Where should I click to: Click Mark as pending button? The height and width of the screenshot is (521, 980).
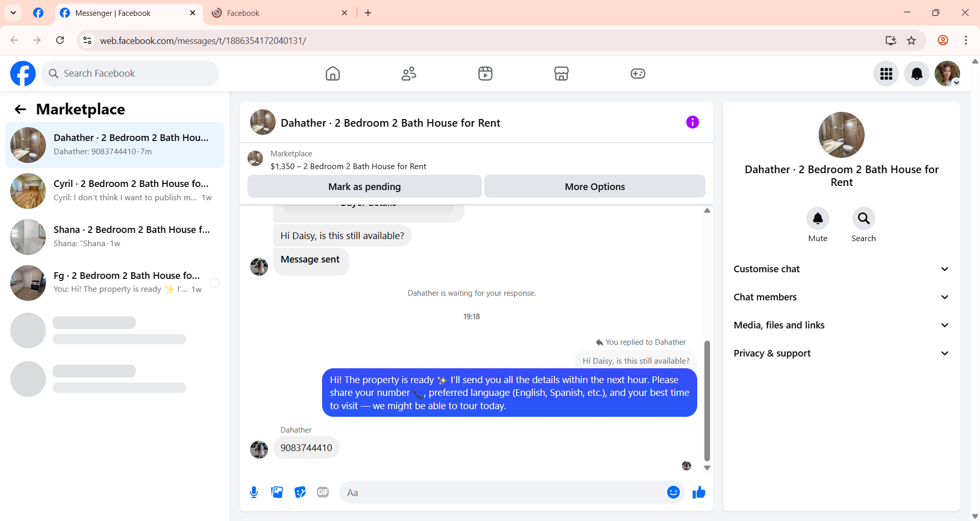364,186
